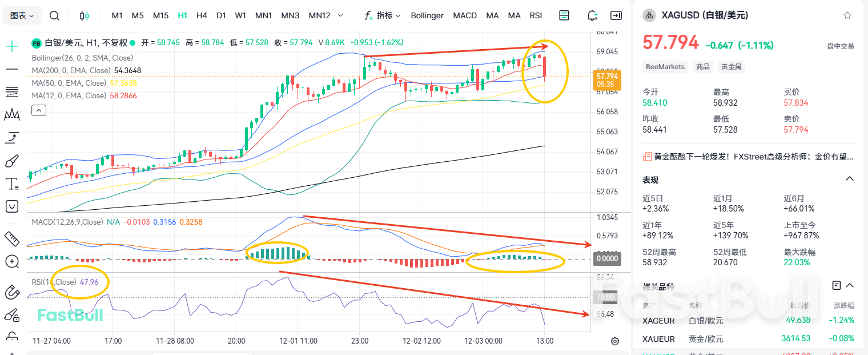Open the search symbol magnifier

click(x=54, y=15)
